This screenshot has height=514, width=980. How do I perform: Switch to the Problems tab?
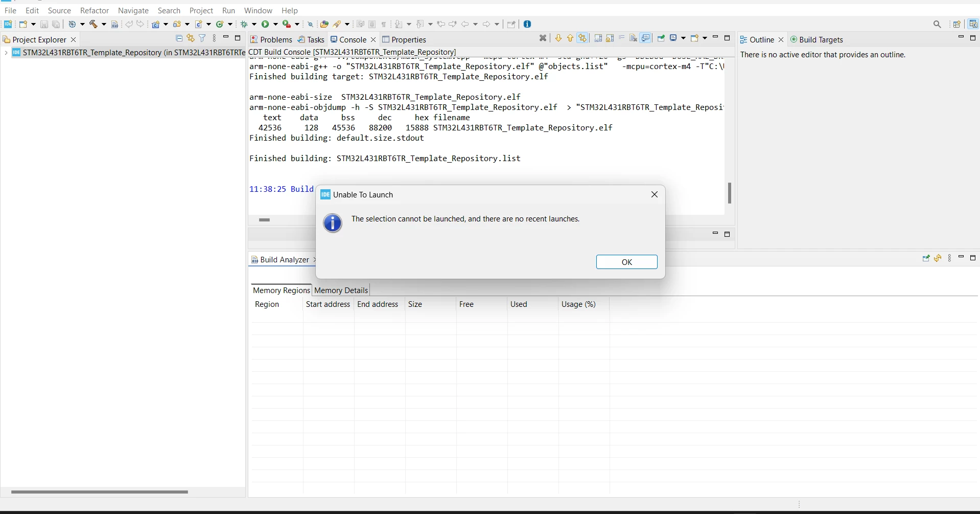[x=271, y=39]
